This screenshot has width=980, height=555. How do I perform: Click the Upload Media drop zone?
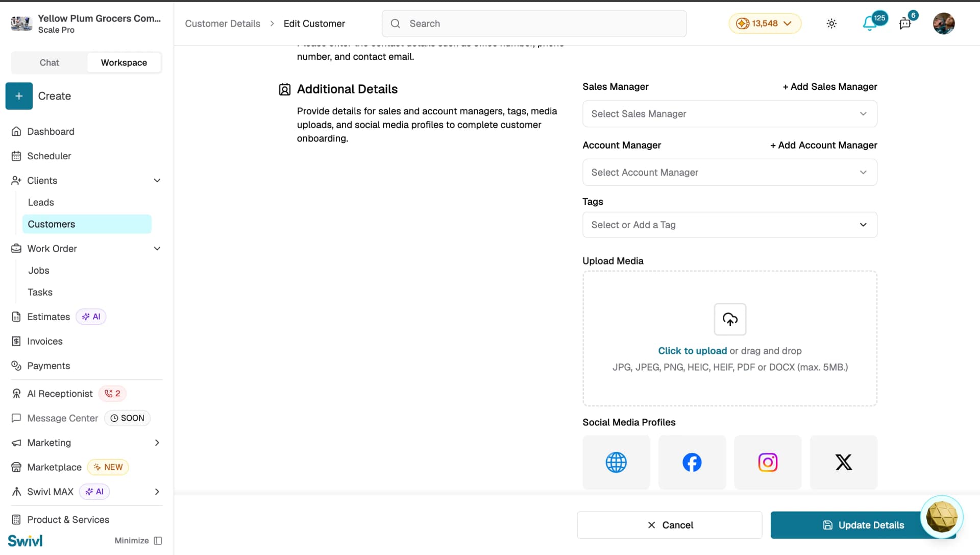click(x=729, y=339)
